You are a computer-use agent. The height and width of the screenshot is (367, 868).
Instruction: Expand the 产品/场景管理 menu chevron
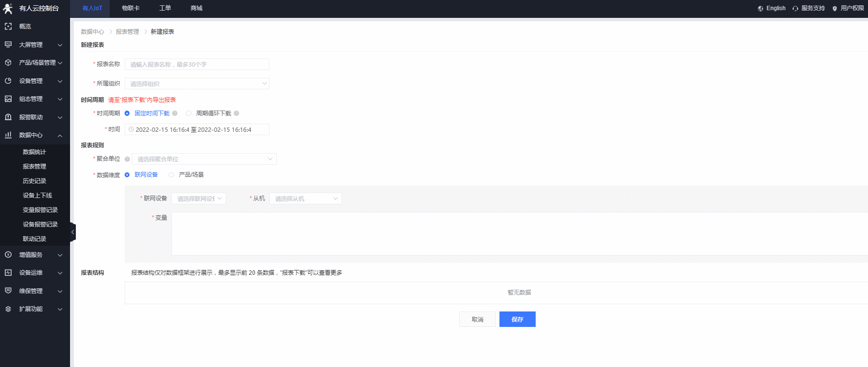click(60, 63)
